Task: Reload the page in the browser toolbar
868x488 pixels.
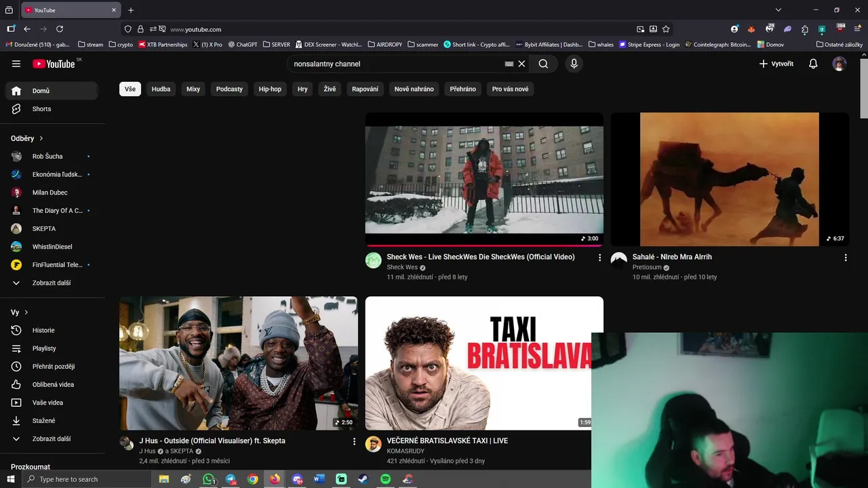Action: (60, 29)
